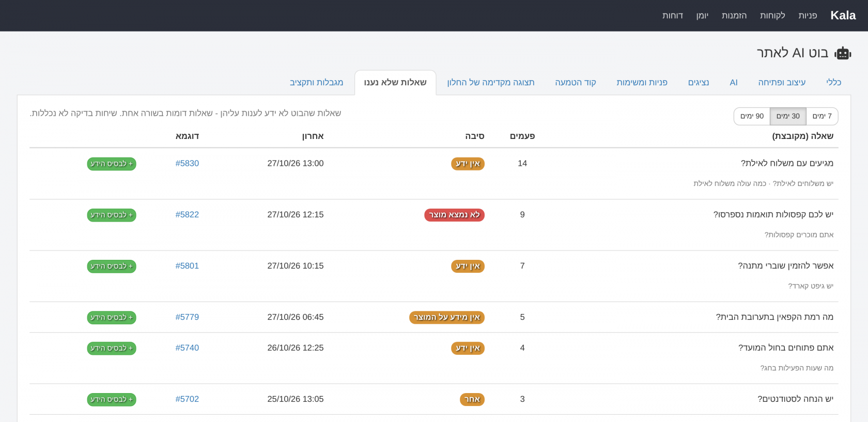
Task: Click the question מה רמת הקפאין בתערובת הבית?
Action: [x=774, y=317]
